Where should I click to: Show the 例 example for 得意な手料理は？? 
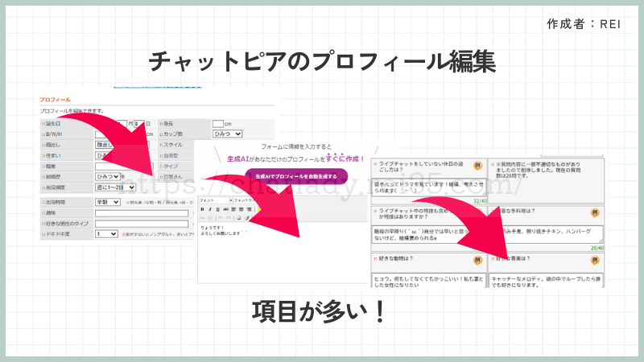coord(595,212)
